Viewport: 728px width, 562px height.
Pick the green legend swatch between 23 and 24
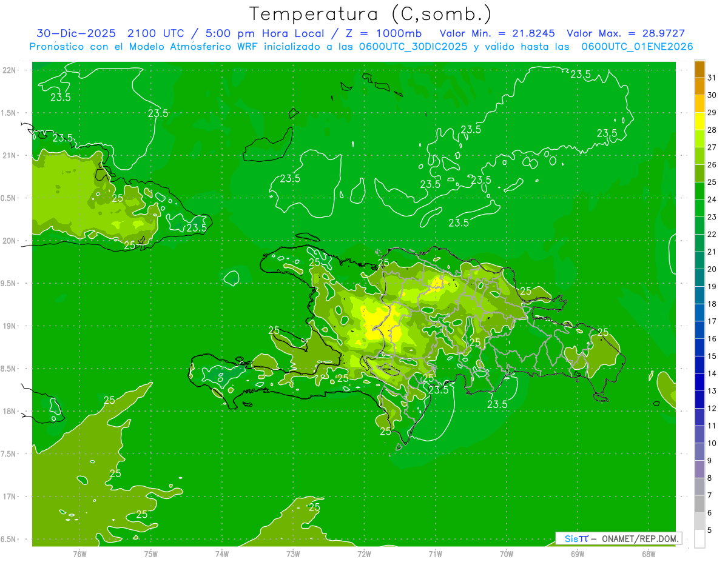[699, 208]
